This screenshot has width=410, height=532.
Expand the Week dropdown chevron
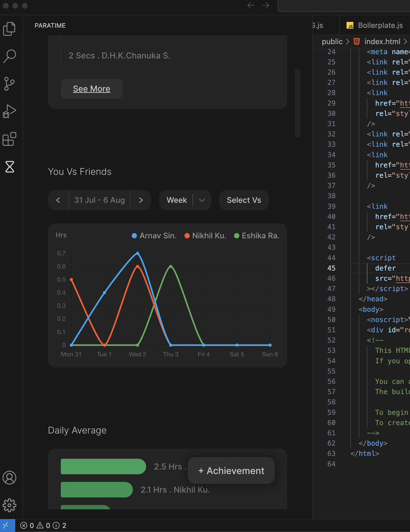pyautogui.click(x=202, y=200)
